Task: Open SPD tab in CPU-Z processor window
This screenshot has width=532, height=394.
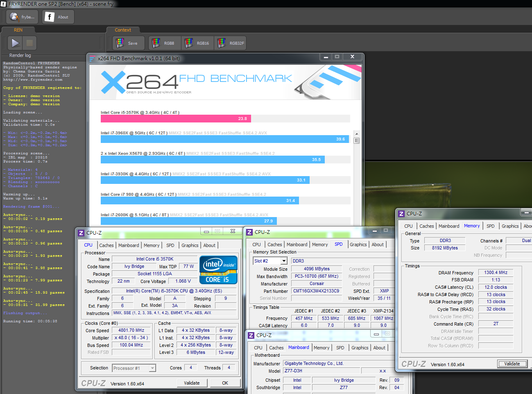Action: (x=170, y=245)
